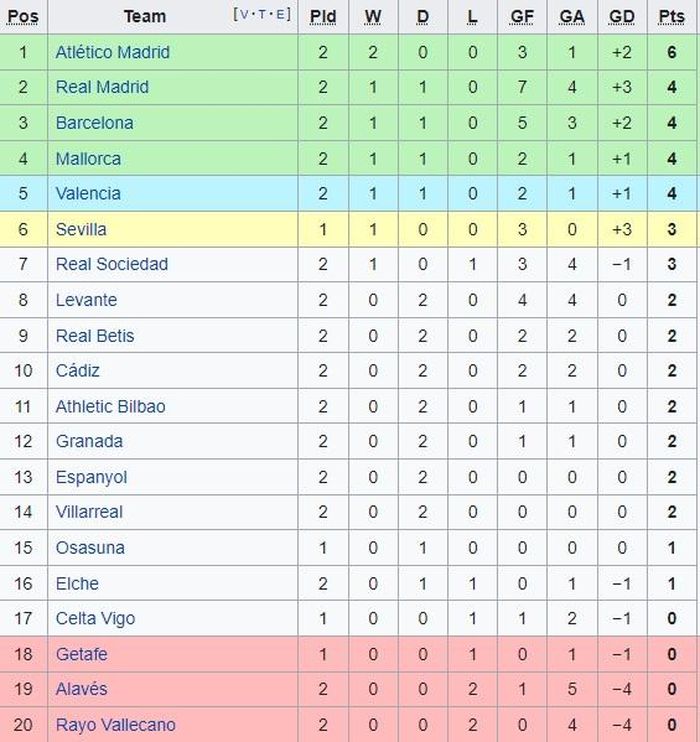Click the E edit-template link
Viewport: 700px width, 742px height.
279,14
